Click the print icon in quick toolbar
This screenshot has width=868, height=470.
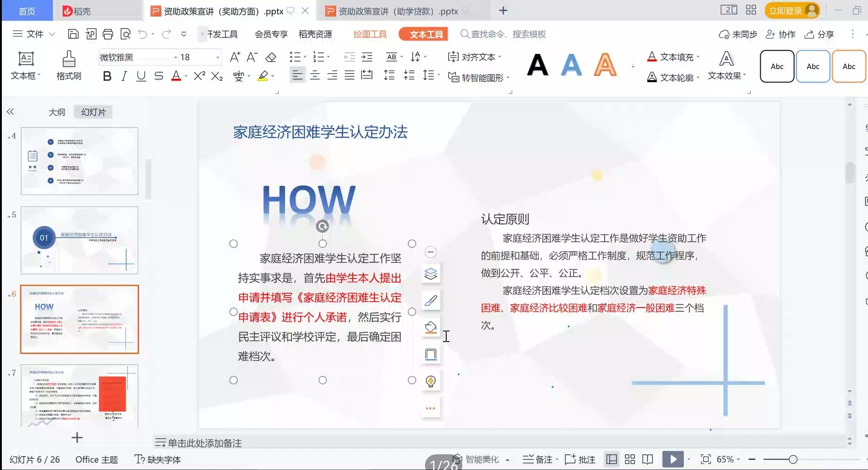point(108,34)
